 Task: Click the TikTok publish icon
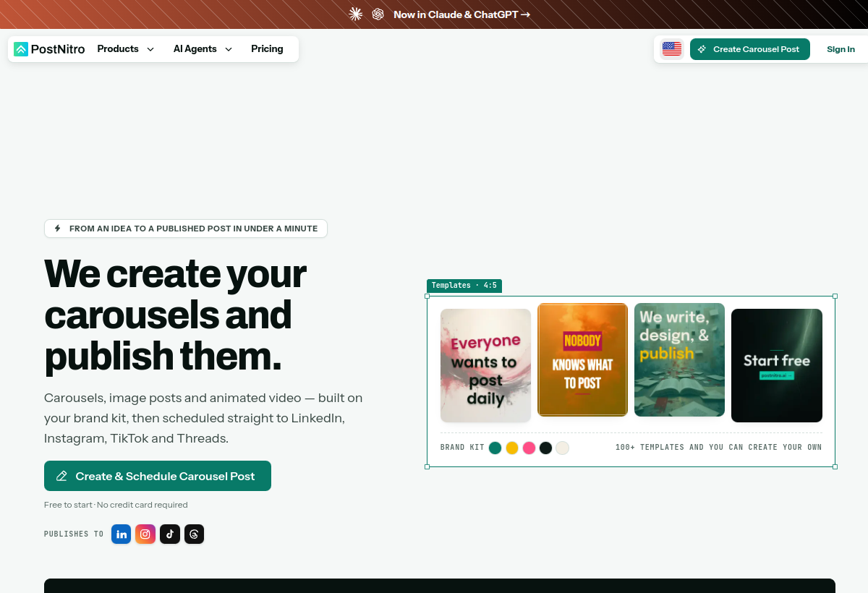pyautogui.click(x=170, y=534)
